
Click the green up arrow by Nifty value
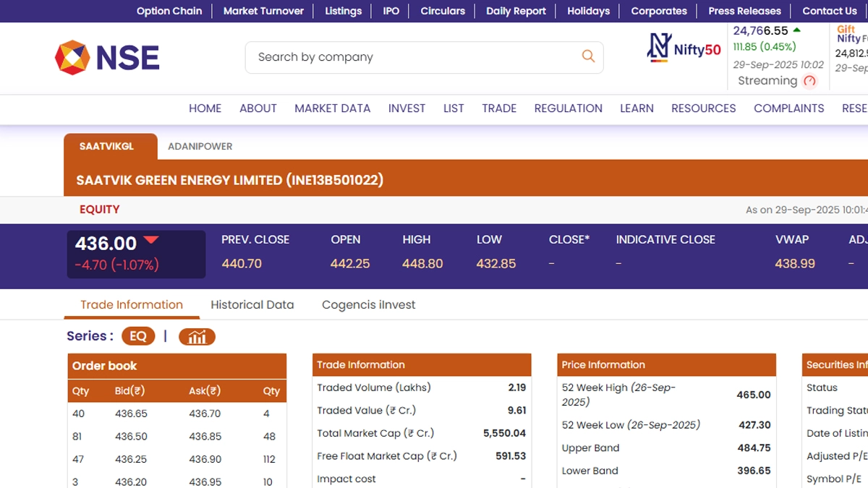pos(797,30)
